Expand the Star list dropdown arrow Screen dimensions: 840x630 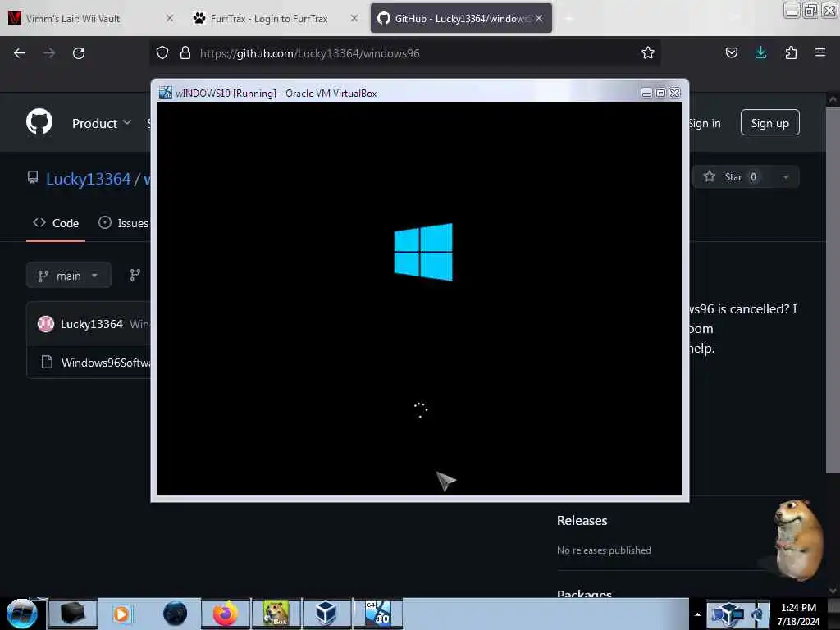coord(785,177)
